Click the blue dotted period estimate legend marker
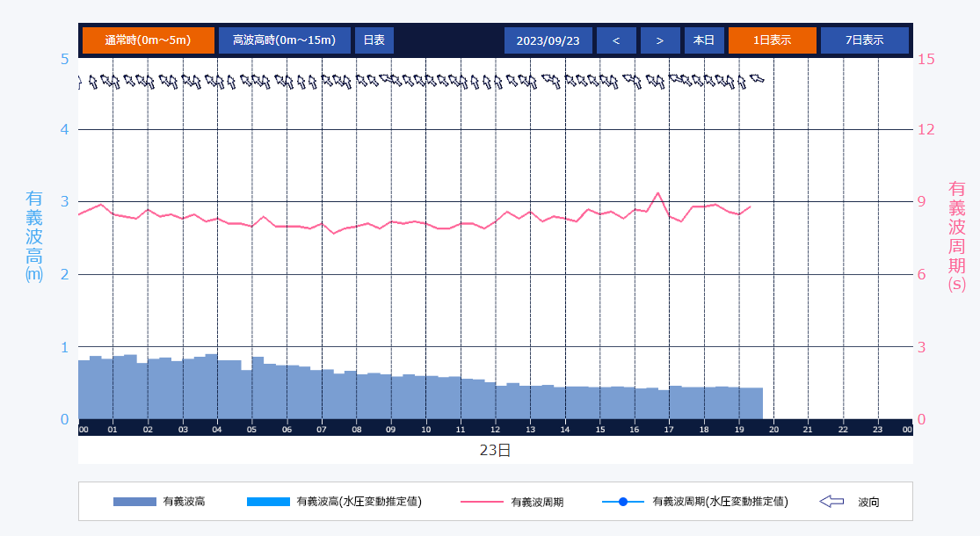 (623, 502)
